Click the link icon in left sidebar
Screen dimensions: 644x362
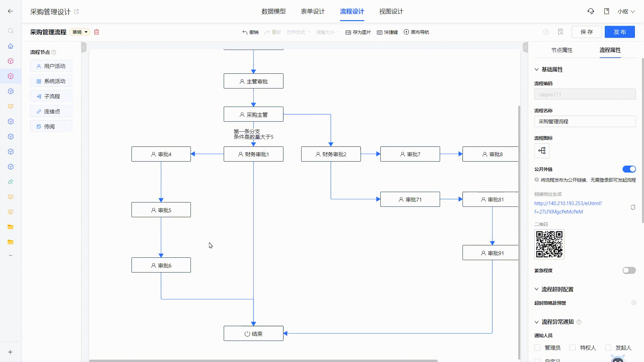pyautogui.click(x=10, y=182)
